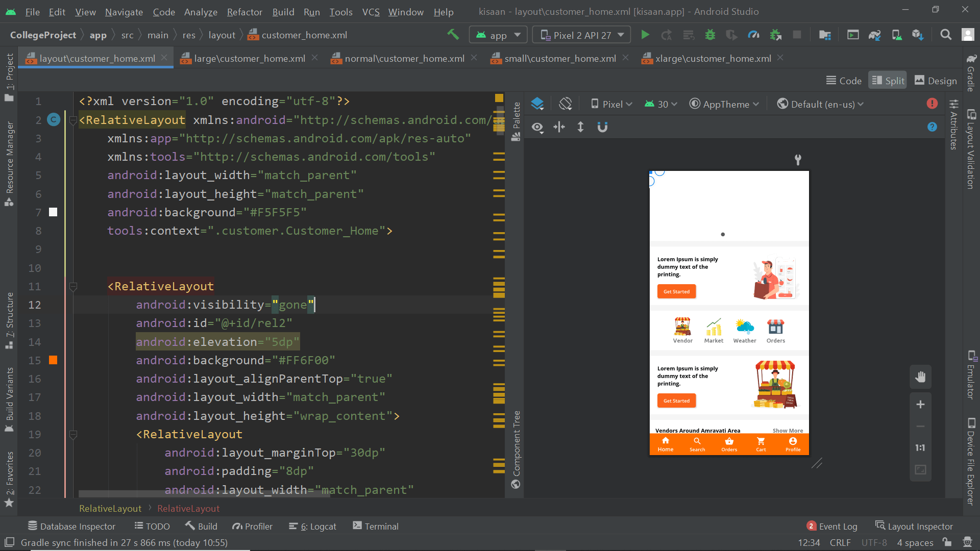Click the red error indicator icon
The height and width of the screenshot is (551, 980).
point(932,104)
